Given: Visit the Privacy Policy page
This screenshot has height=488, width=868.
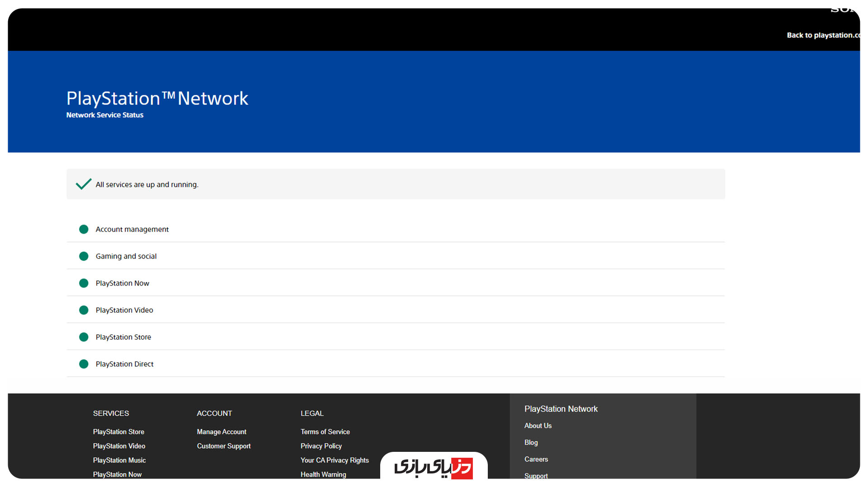Looking at the screenshot, I should [x=321, y=446].
